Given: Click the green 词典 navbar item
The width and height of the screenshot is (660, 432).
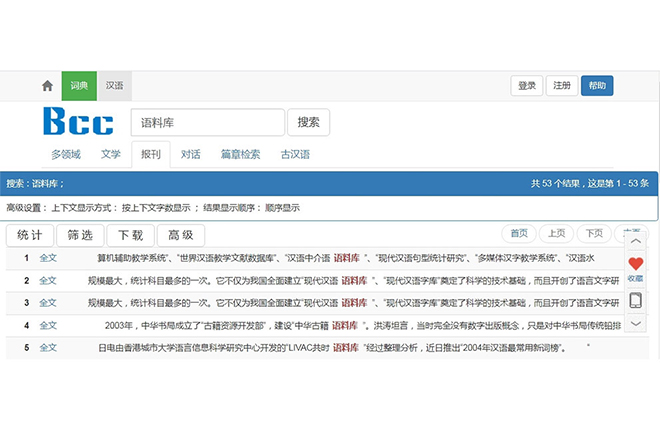Looking at the screenshot, I should 78,86.
